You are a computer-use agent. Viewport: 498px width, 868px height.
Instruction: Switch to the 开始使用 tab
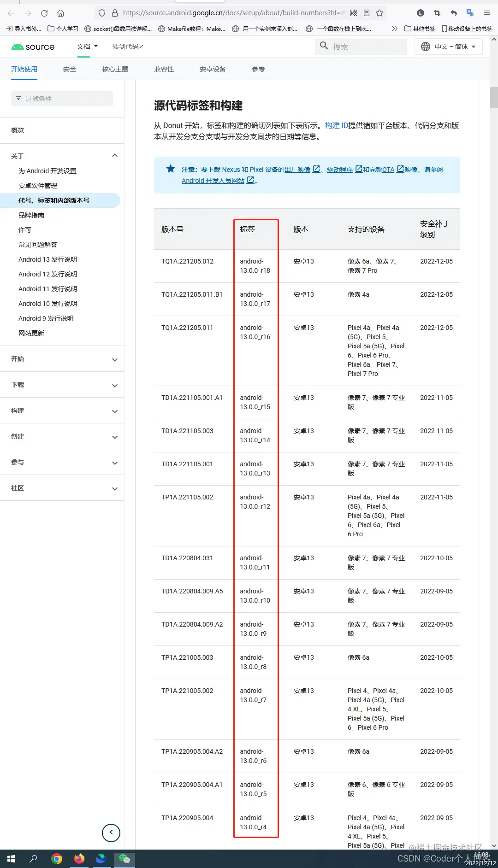24,69
